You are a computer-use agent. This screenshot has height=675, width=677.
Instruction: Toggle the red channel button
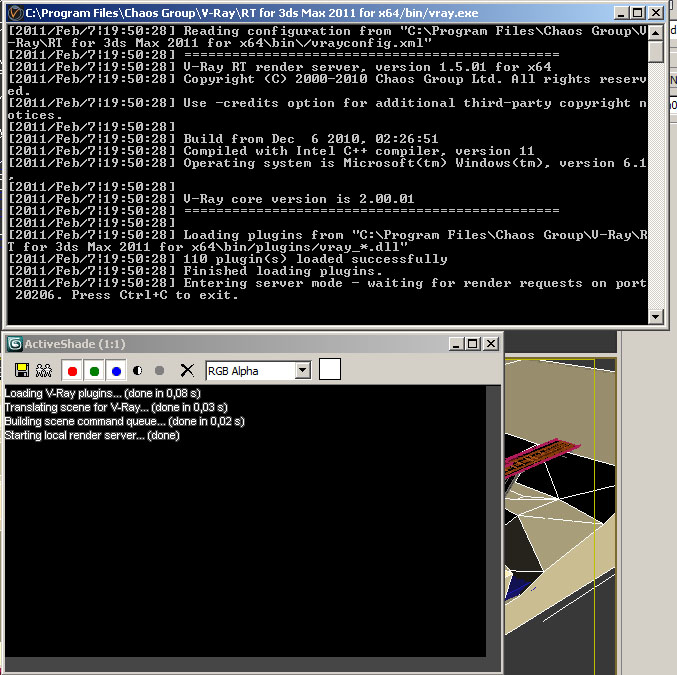[x=73, y=371]
